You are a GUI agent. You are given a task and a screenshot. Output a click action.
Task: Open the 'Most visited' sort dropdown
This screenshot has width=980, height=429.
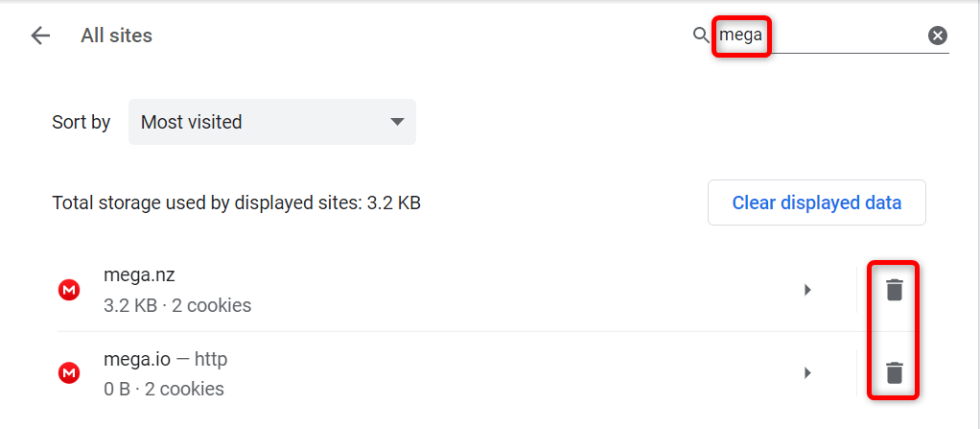(271, 122)
